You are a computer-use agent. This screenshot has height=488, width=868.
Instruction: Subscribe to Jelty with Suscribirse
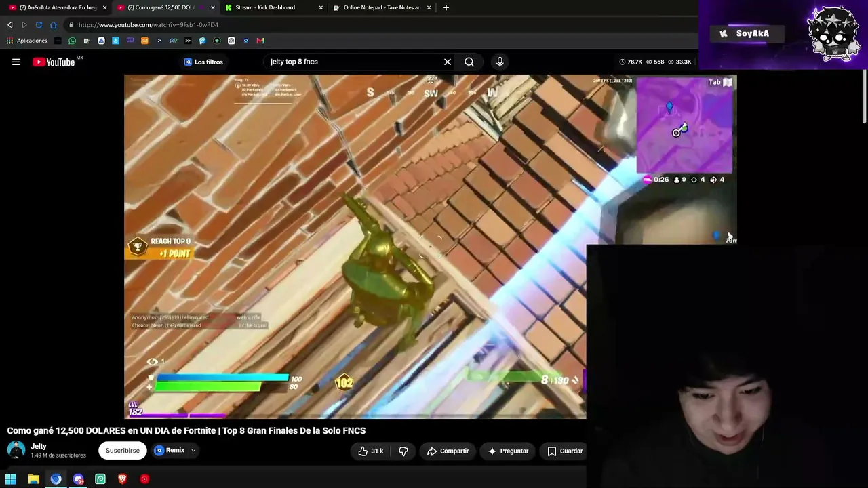[x=123, y=451]
